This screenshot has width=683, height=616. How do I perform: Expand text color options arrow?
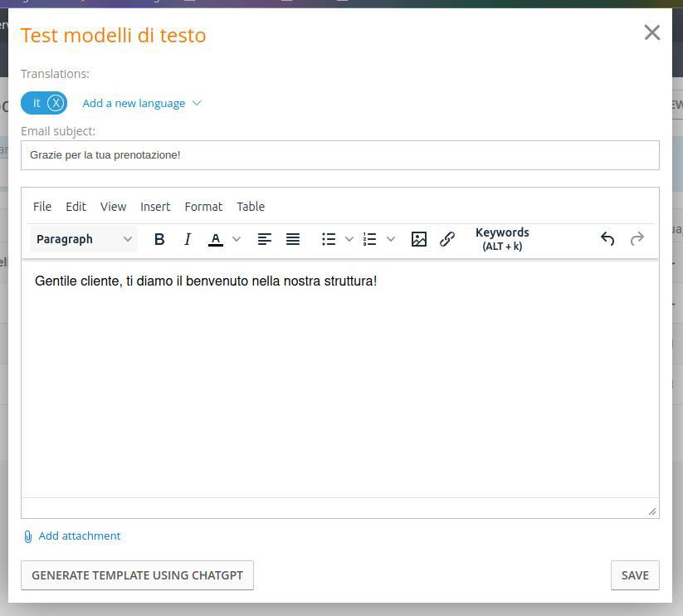pos(237,239)
